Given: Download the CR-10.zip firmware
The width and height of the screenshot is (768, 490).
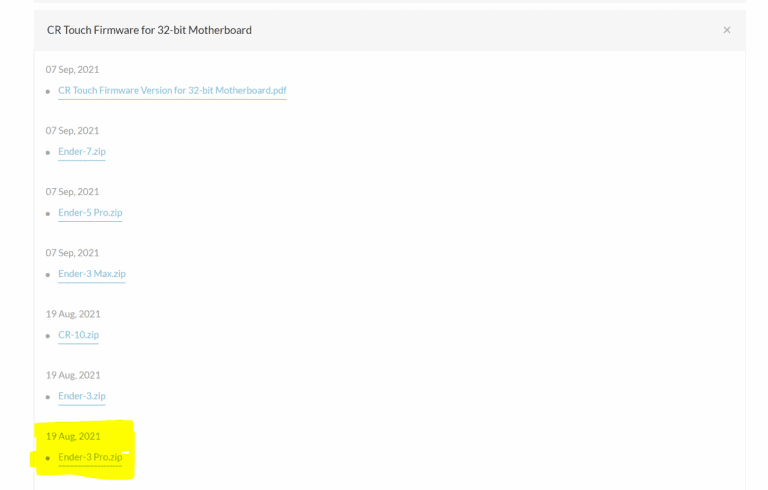Looking at the screenshot, I should (x=78, y=335).
